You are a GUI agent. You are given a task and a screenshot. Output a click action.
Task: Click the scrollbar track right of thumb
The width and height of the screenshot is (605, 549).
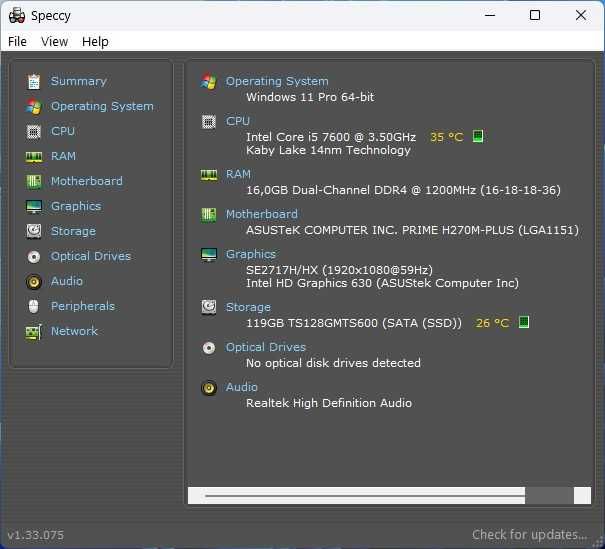click(549, 495)
